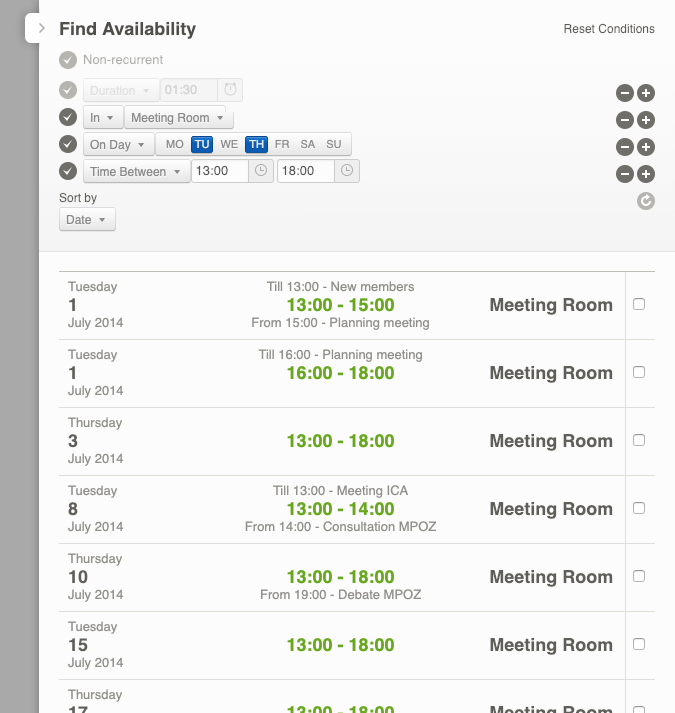Open clock picker next to 13:00 start time

point(261,171)
